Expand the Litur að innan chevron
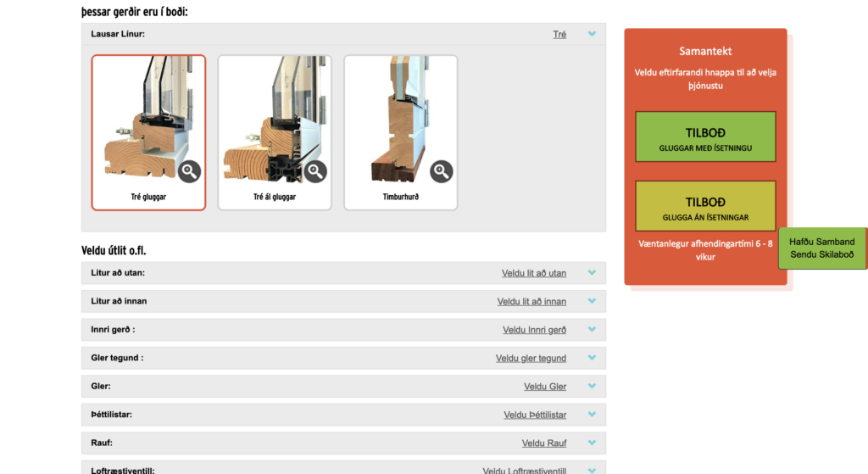Viewport: 868px width, 474px height. (x=592, y=301)
